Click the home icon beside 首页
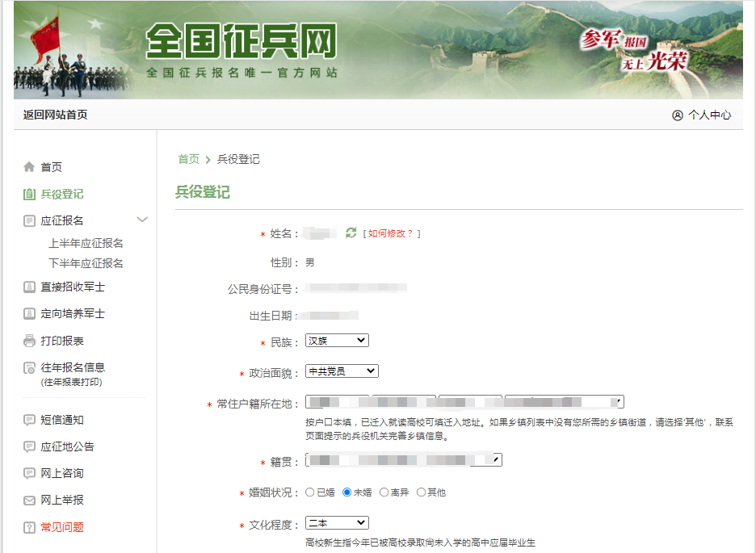 click(29, 167)
